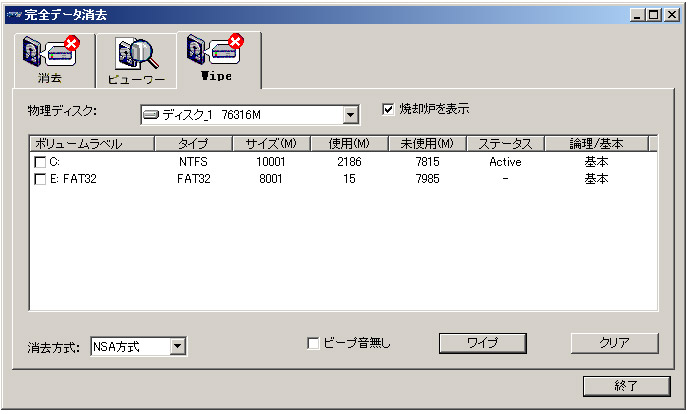Screen dimensions: 692x414
Task: Click the Active status cell
Action: click(x=505, y=162)
